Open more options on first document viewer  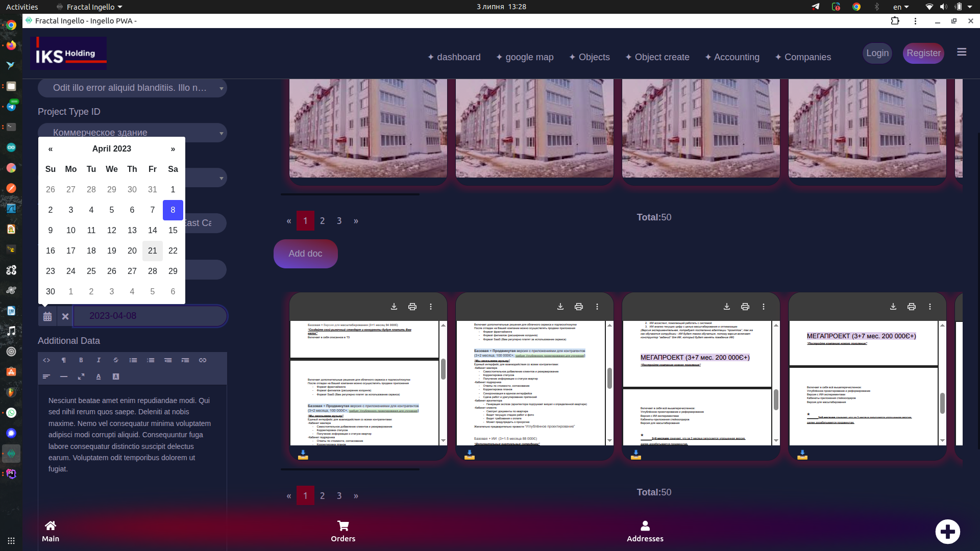(431, 307)
